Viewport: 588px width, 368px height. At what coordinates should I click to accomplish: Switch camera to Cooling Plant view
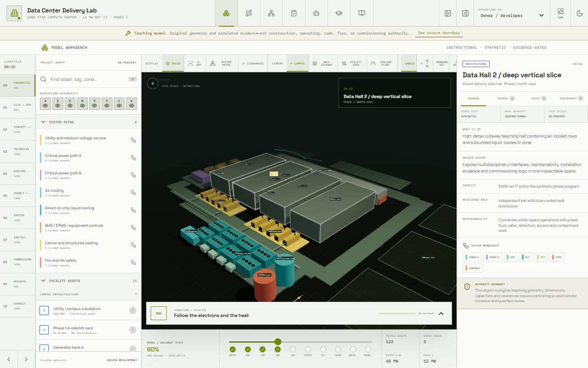click(x=382, y=63)
